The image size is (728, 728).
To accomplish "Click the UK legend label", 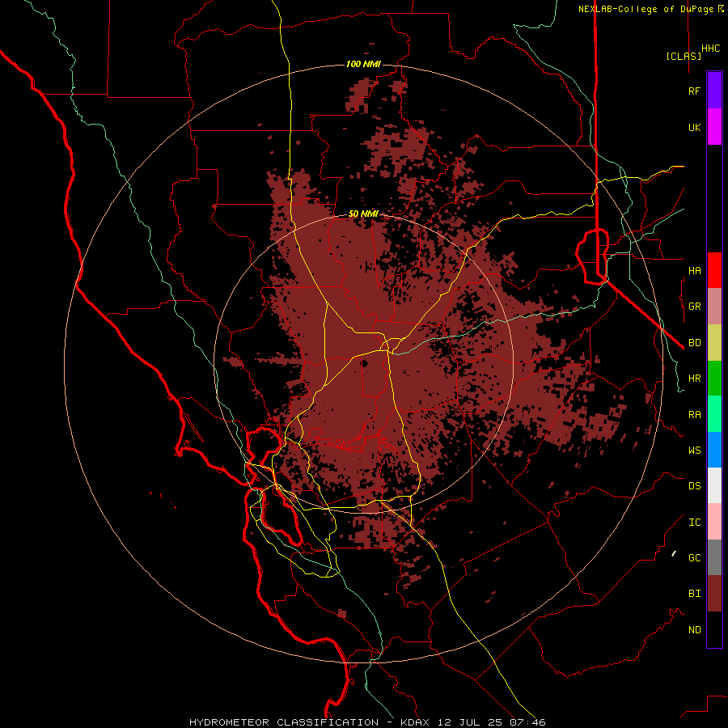I will [x=694, y=127].
